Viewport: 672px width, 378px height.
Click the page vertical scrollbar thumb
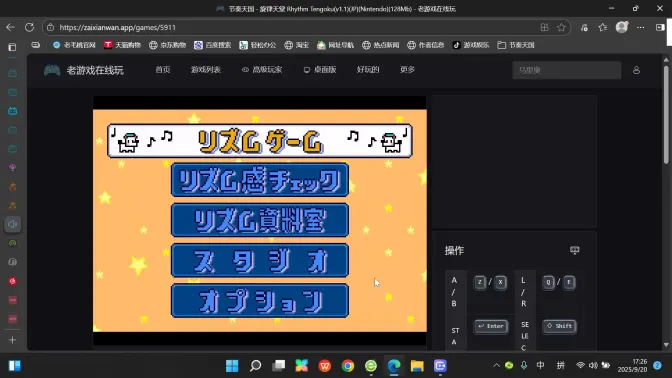click(666, 114)
